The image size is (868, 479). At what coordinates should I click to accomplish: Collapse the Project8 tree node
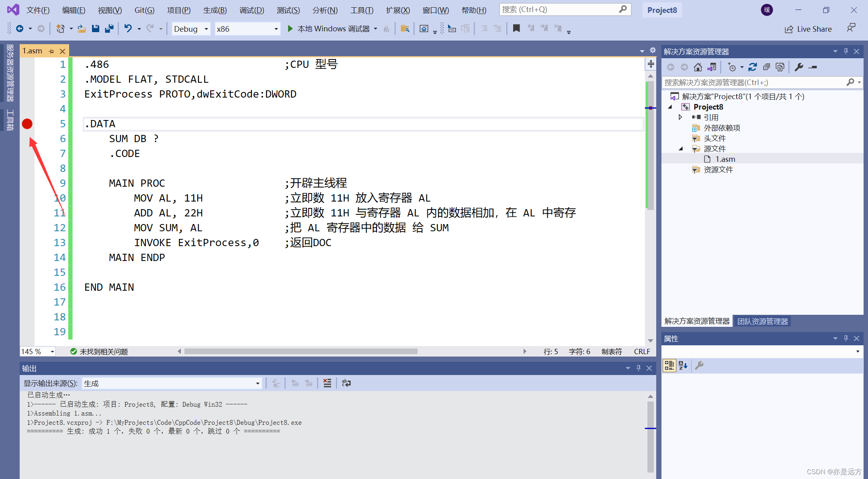click(670, 107)
